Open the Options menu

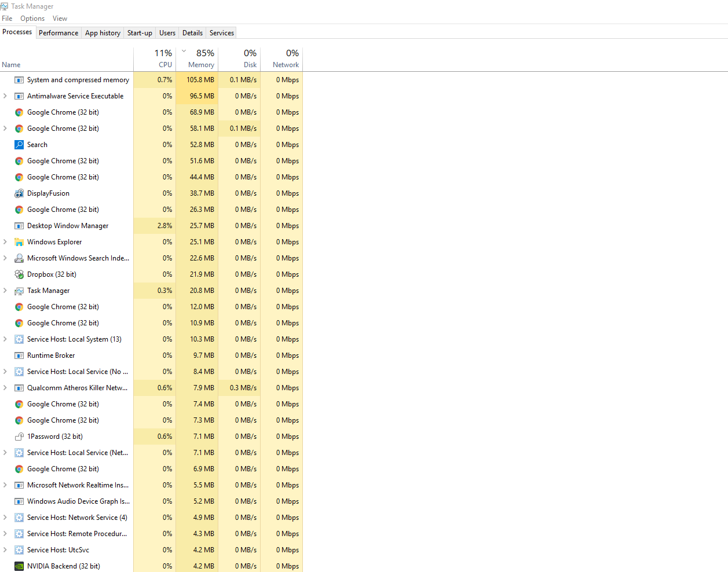point(32,19)
